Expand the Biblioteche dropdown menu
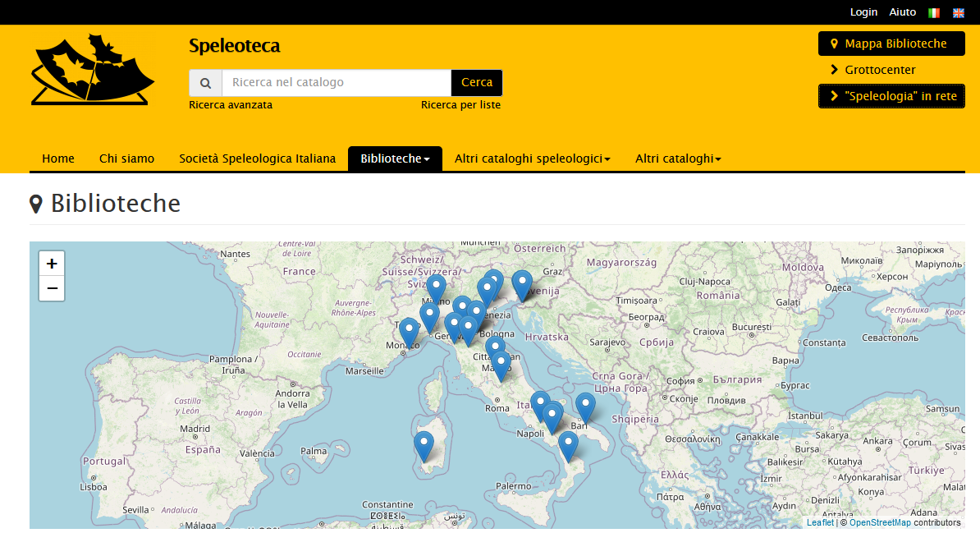The width and height of the screenshot is (980, 533). 395,159
